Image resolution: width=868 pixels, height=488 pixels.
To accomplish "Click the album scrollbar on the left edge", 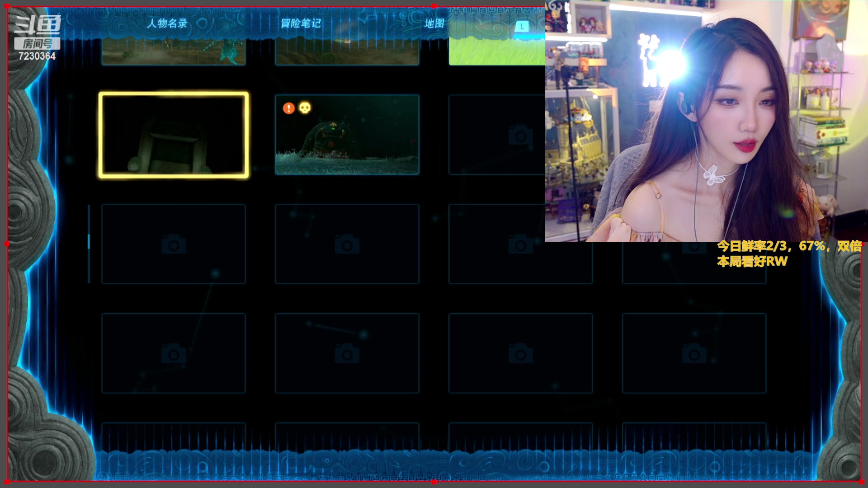I will click(x=89, y=244).
